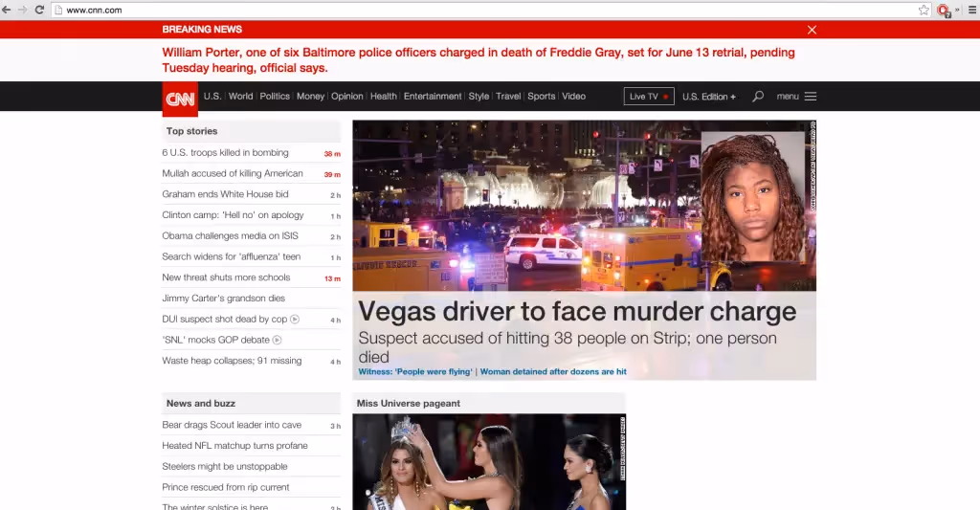The image size is (980, 510).
Task: Open the red browser extension icon
Action: coord(944,11)
